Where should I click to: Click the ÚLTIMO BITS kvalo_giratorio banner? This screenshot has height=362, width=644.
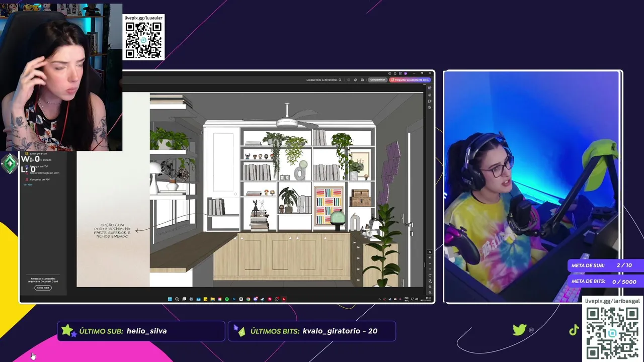[x=312, y=331]
